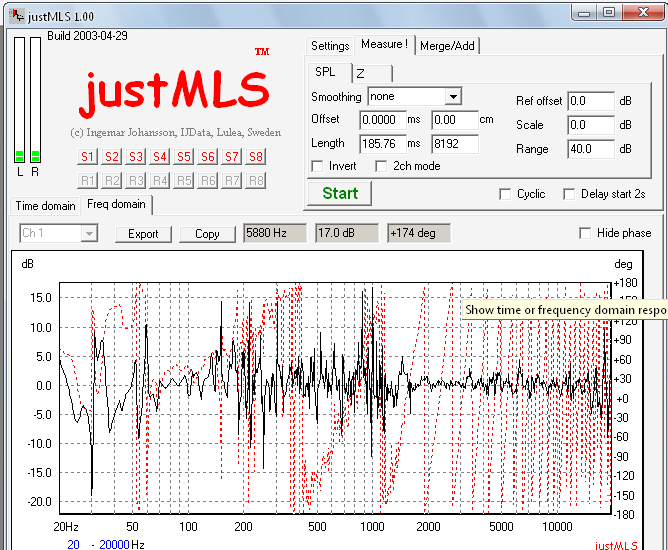The width and height of the screenshot is (668, 550).
Task: Click the Range dB field showing 40.0
Action: tap(591, 149)
